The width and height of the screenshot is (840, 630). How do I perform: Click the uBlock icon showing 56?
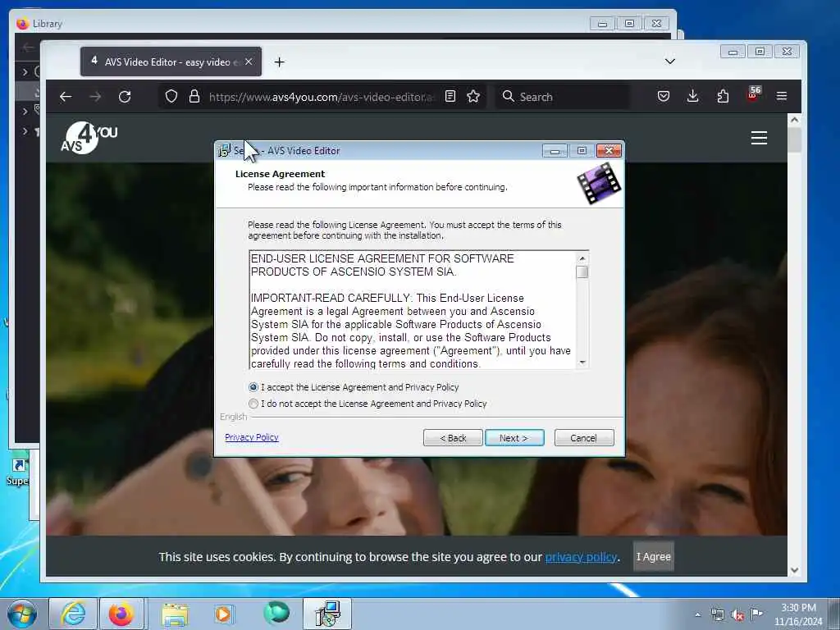pyautogui.click(x=753, y=94)
